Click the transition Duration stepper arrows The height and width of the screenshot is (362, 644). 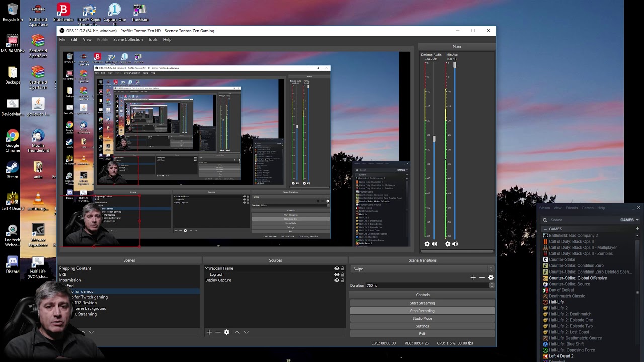(x=492, y=285)
